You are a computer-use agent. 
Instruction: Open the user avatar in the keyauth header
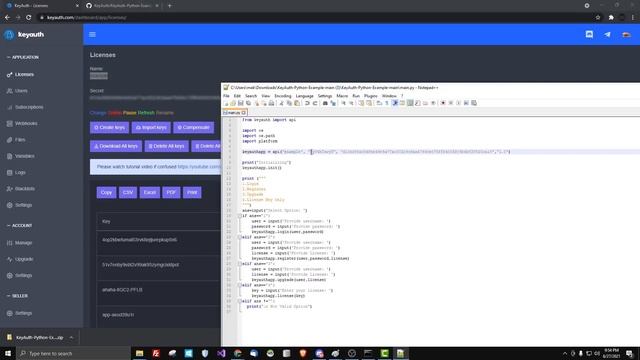[626, 35]
